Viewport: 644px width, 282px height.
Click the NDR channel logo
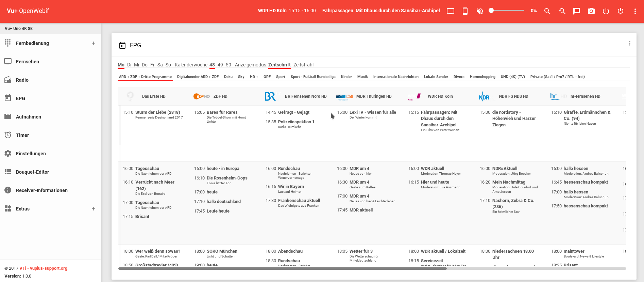pyautogui.click(x=484, y=96)
